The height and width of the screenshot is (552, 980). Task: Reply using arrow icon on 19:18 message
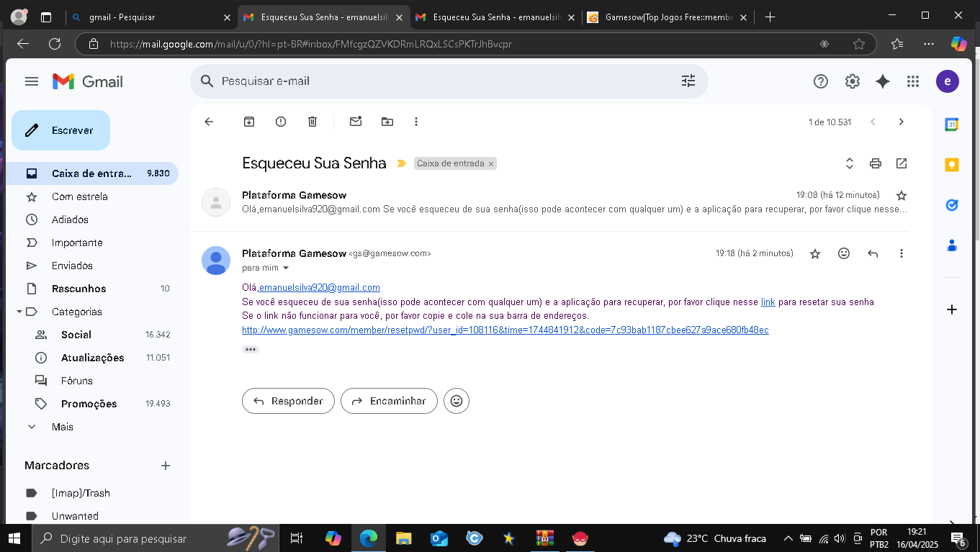pyautogui.click(x=873, y=253)
